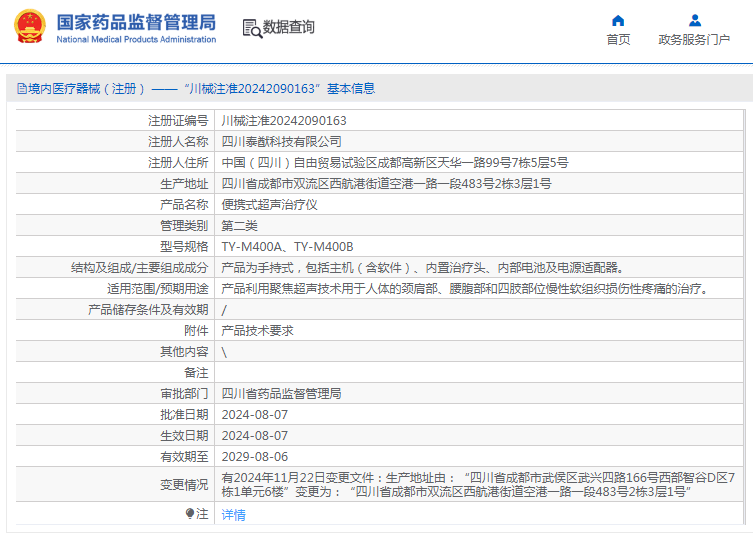Open the 详情 link
This screenshot has height=538, width=753.
tap(233, 515)
